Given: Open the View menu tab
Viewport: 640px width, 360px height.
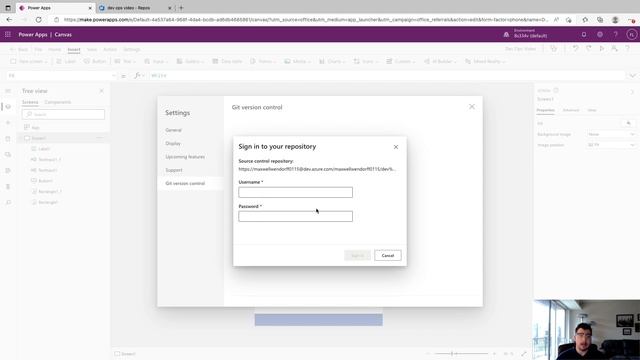Looking at the screenshot, I should tap(92, 49).
